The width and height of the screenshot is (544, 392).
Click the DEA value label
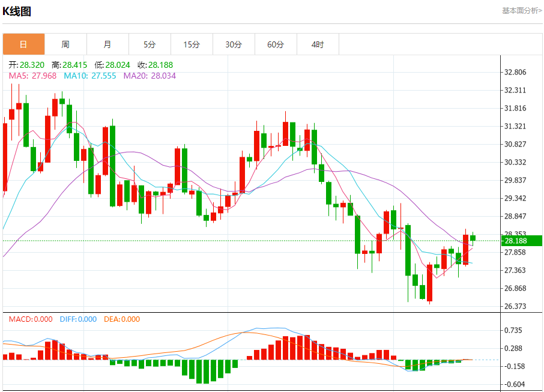coord(122,319)
